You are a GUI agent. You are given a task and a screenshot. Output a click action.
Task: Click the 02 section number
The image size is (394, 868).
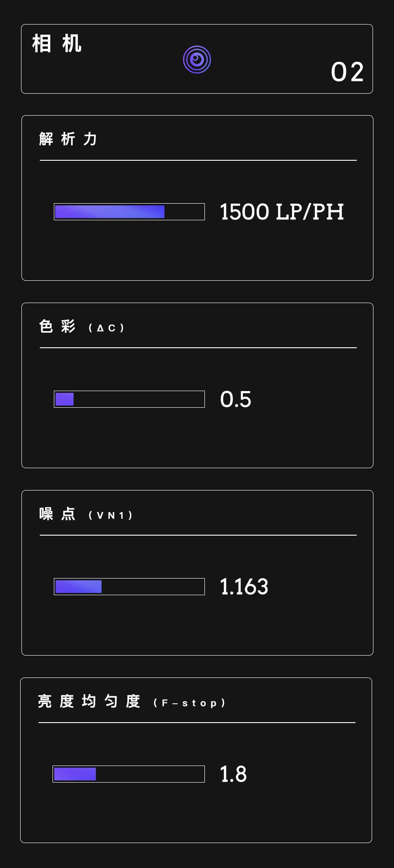[x=347, y=72]
